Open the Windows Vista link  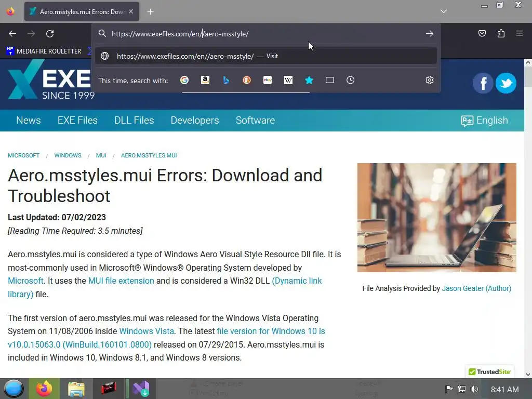point(147,331)
